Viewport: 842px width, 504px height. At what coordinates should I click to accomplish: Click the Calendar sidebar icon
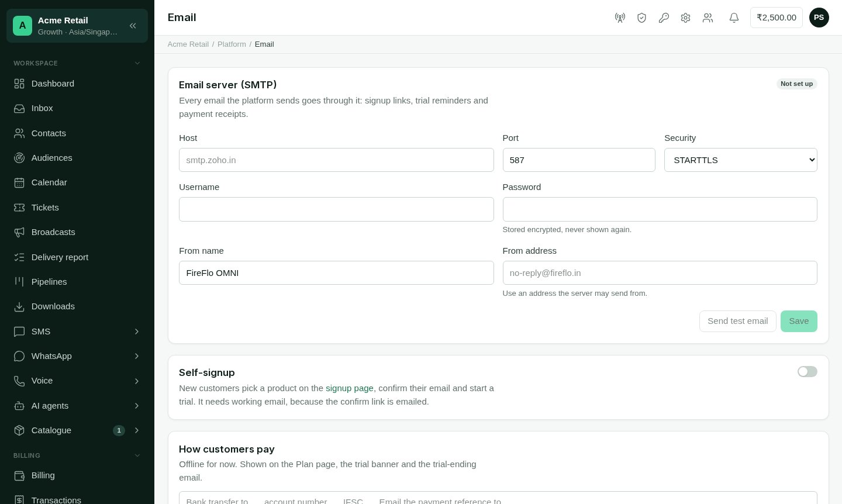pyautogui.click(x=19, y=182)
